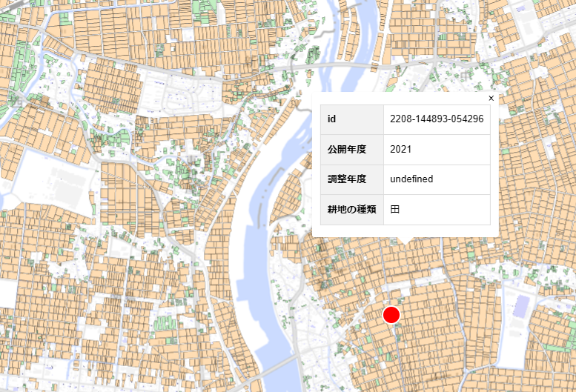
Task: Click the green parcel at top edge
Action: coord(200,7)
